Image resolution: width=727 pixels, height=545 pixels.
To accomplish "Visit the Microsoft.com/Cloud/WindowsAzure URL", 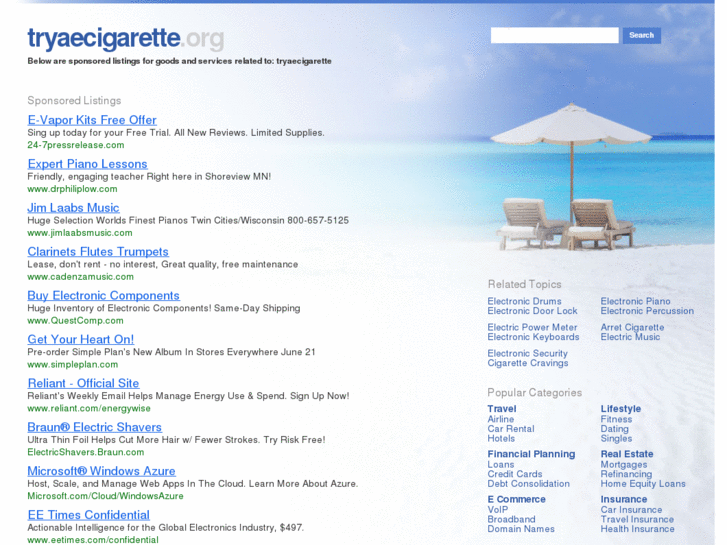I will (x=105, y=496).
